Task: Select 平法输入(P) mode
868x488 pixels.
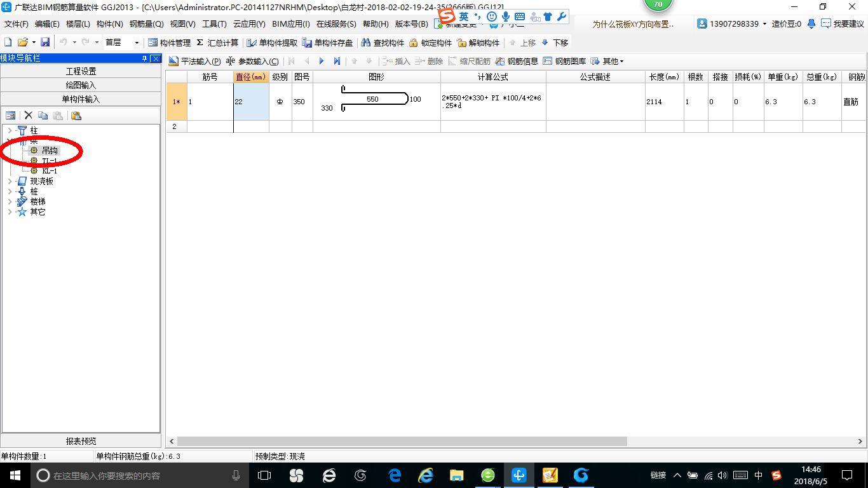Action: pos(194,62)
